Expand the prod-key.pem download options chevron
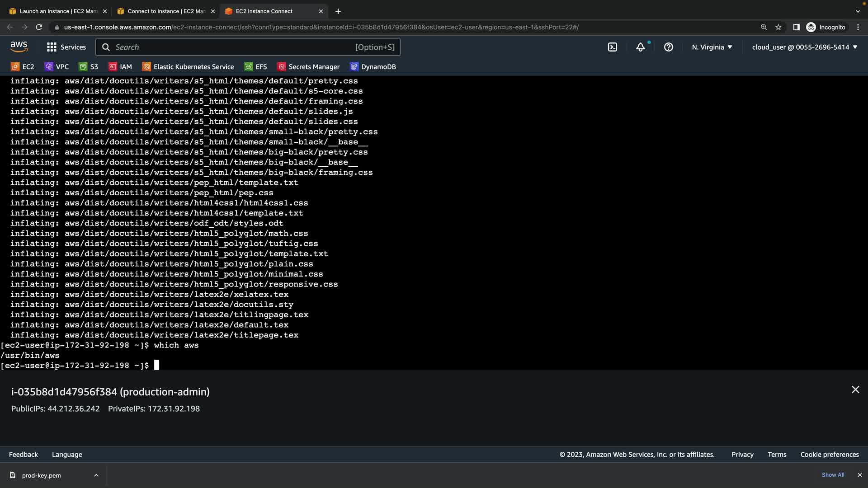868x488 pixels. pos(96,475)
